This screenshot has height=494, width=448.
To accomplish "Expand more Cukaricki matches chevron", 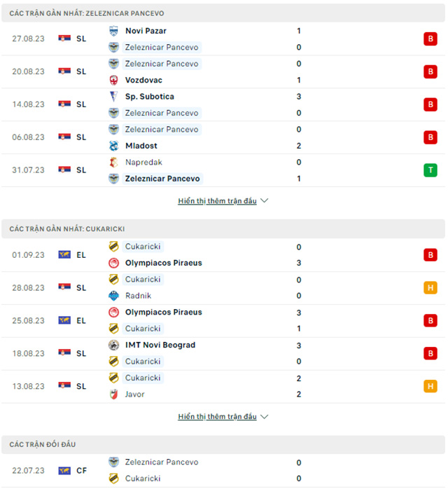I will click(264, 417).
